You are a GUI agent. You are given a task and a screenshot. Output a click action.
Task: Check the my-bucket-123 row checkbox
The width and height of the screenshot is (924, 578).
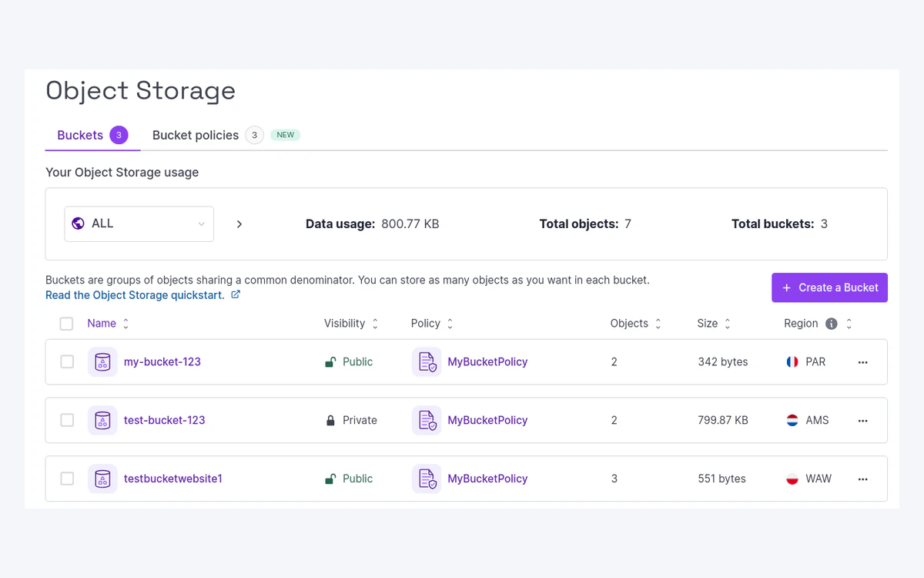pyautogui.click(x=67, y=362)
